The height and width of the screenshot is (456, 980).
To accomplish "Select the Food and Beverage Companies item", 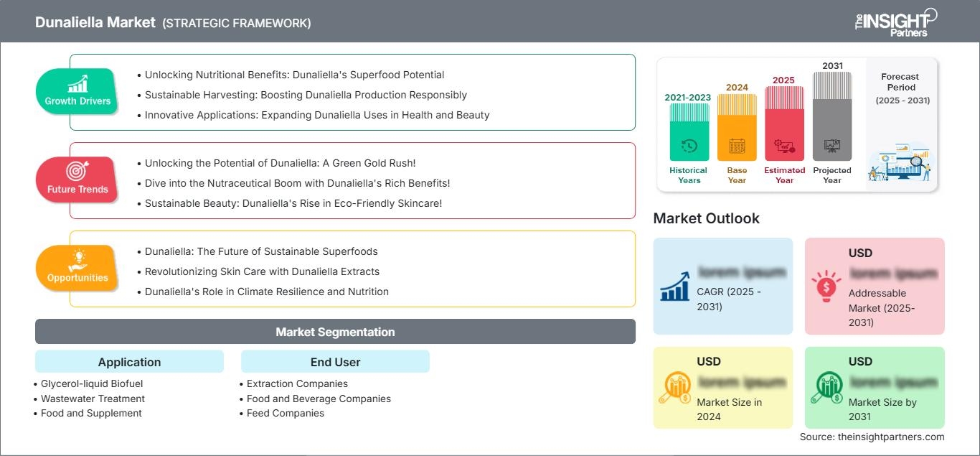I will pyautogui.click(x=319, y=399).
